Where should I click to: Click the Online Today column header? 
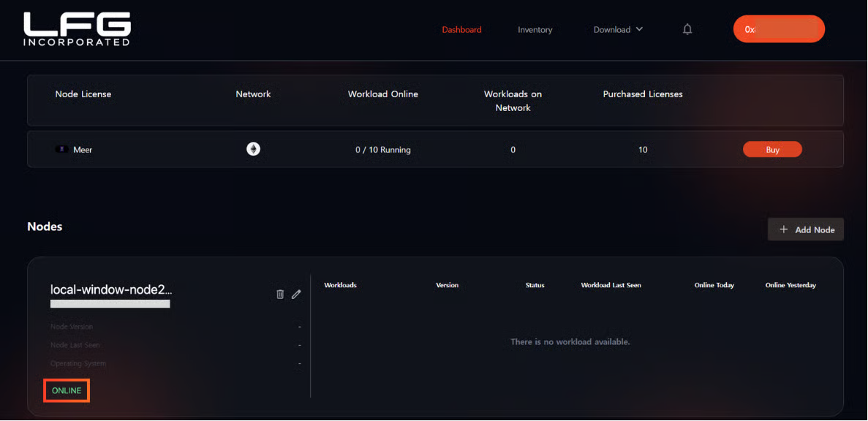pyautogui.click(x=714, y=285)
